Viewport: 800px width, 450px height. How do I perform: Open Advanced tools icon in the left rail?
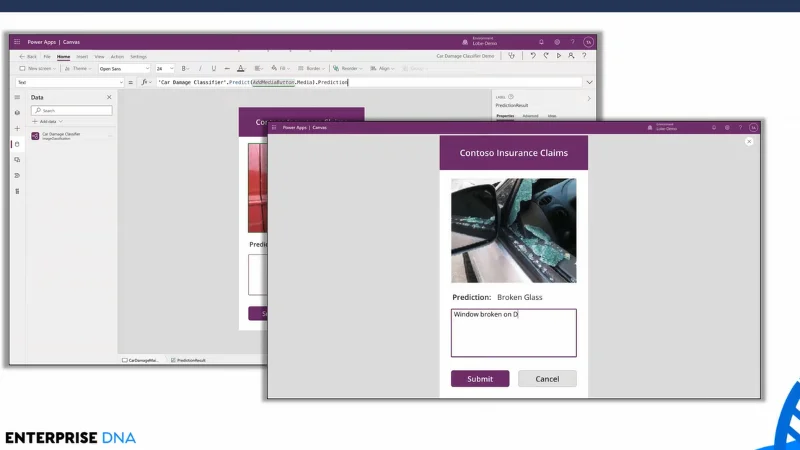tap(17, 191)
